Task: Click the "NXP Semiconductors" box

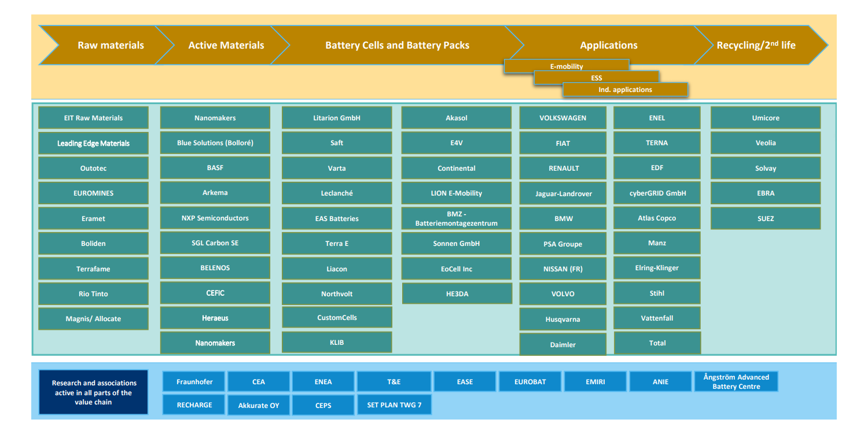Action: [215, 218]
